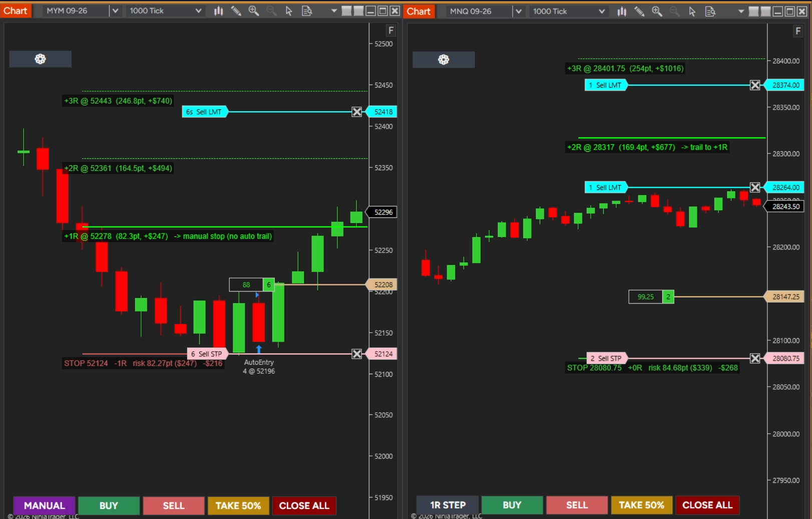
Task: Click first gray window-layout square in MNQ titlebar
Action: tap(753, 11)
